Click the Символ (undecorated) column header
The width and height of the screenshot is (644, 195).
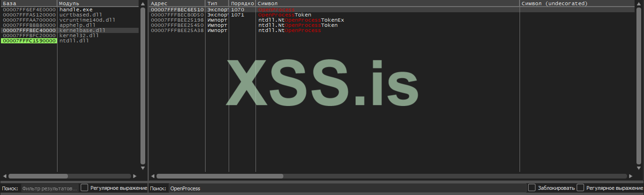577,3
